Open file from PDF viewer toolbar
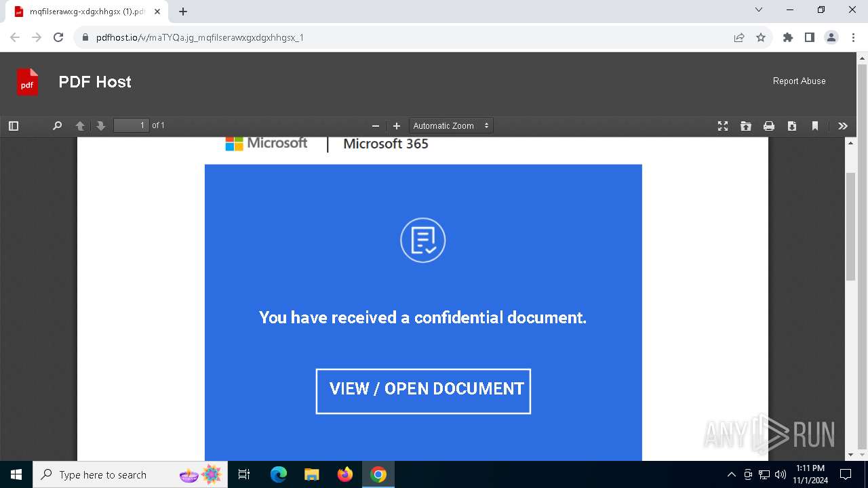This screenshot has width=868, height=488. coord(746,126)
